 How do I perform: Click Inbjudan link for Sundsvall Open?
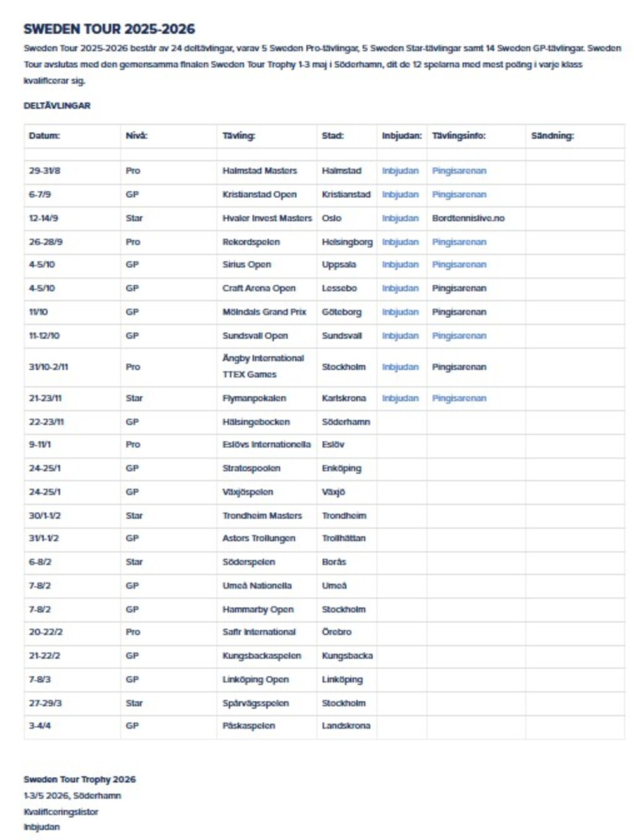click(400, 336)
